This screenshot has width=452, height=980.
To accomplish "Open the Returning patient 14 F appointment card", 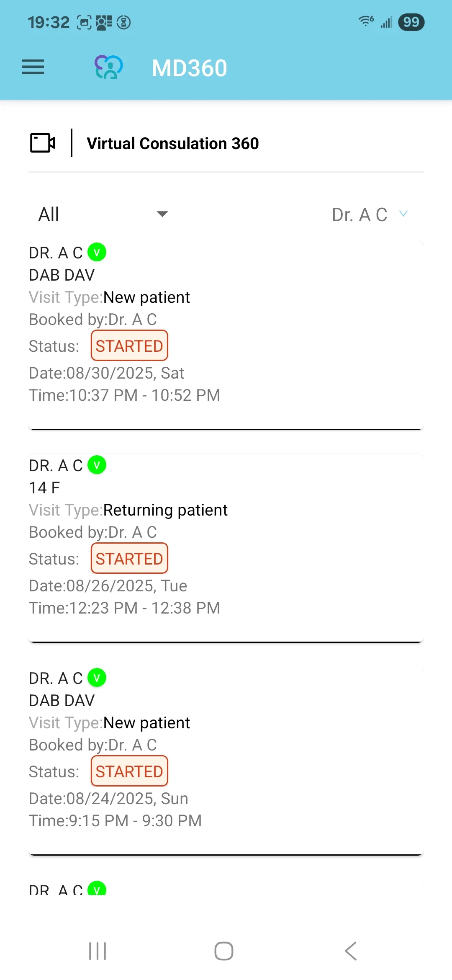I will click(226, 544).
